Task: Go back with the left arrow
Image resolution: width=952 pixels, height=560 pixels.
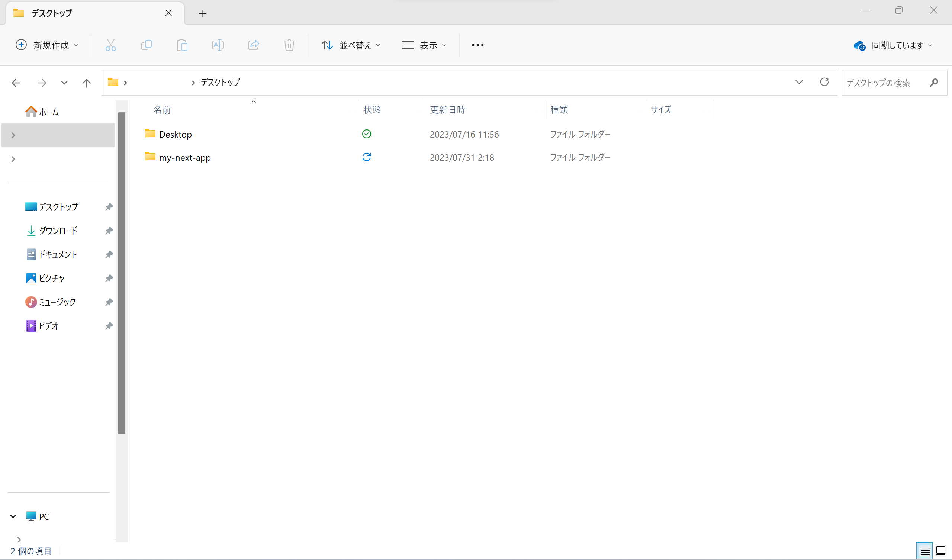Action: [x=16, y=83]
